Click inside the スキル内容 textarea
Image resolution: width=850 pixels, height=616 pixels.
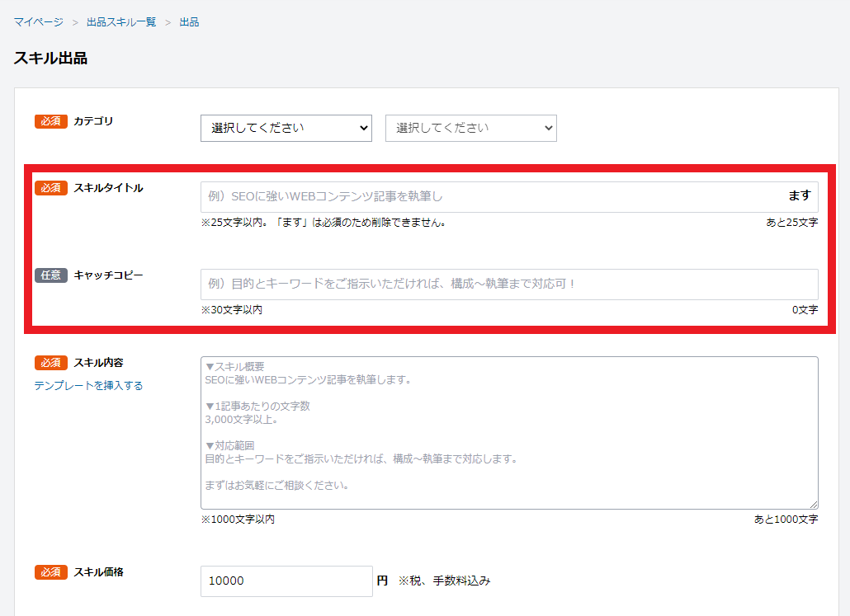point(508,432)
